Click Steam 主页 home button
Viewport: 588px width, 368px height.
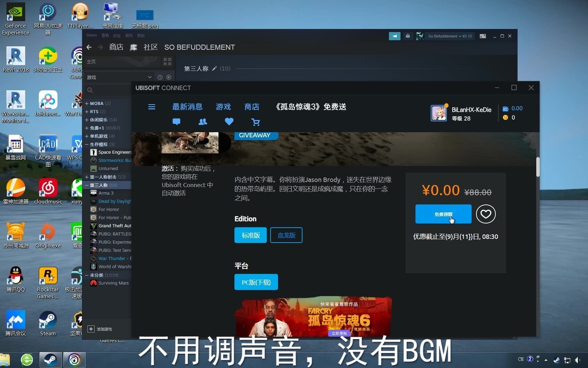tap(123, 62)
